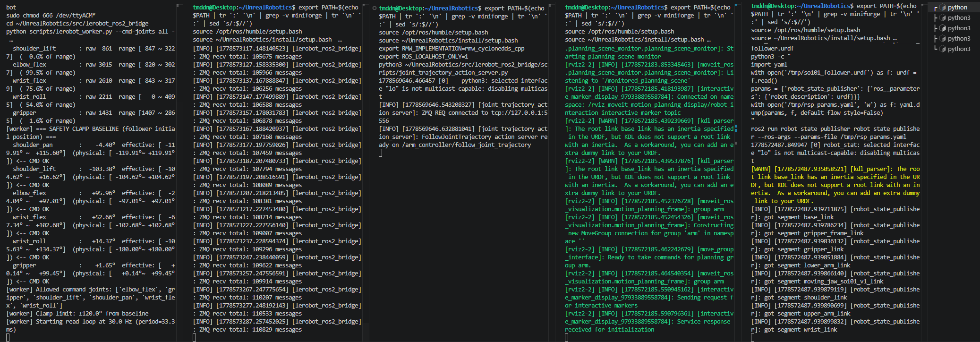
Task: Click 'got segment shoulder_link' line
Action: tap(806, 297)
